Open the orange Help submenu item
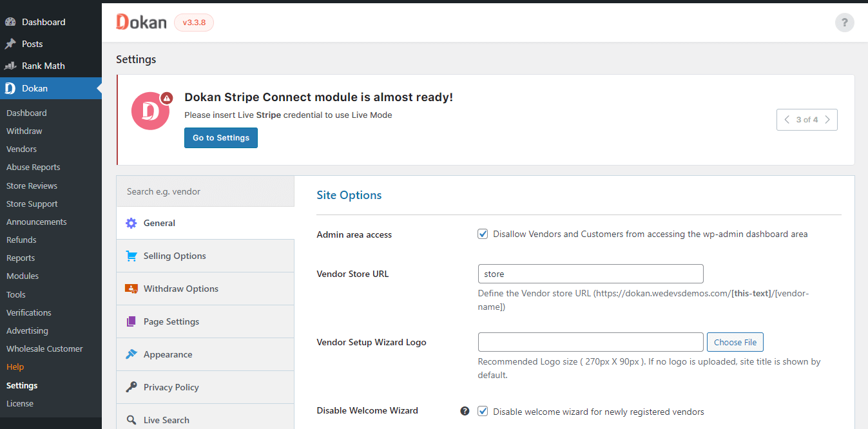Image resolution: width=868 pixels, height=429 pixels. coord(15,367)
